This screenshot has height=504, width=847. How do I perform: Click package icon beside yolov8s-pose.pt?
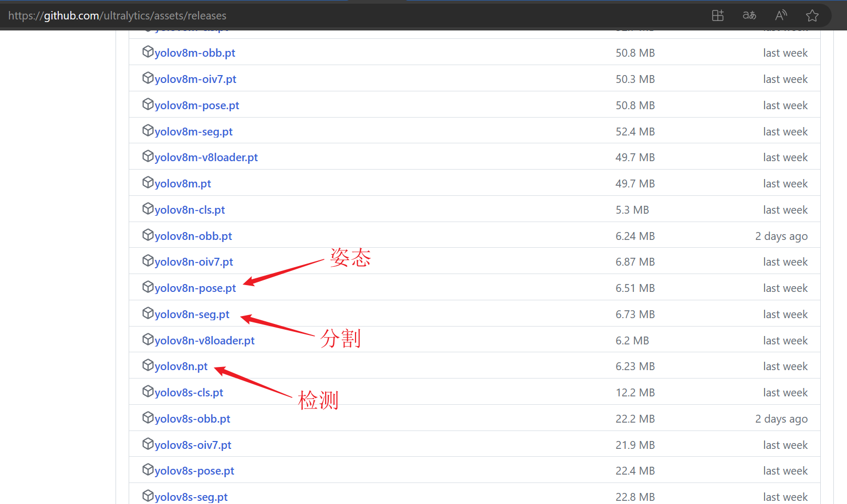point(148,469)
